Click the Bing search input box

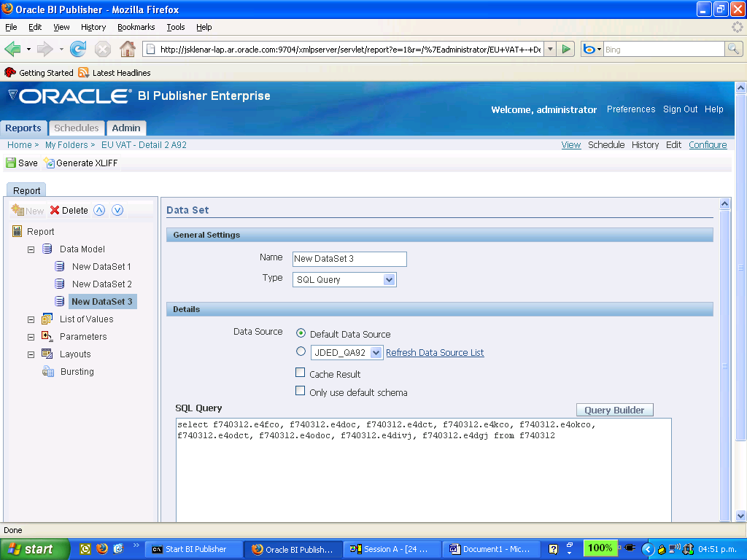[664, 49]
